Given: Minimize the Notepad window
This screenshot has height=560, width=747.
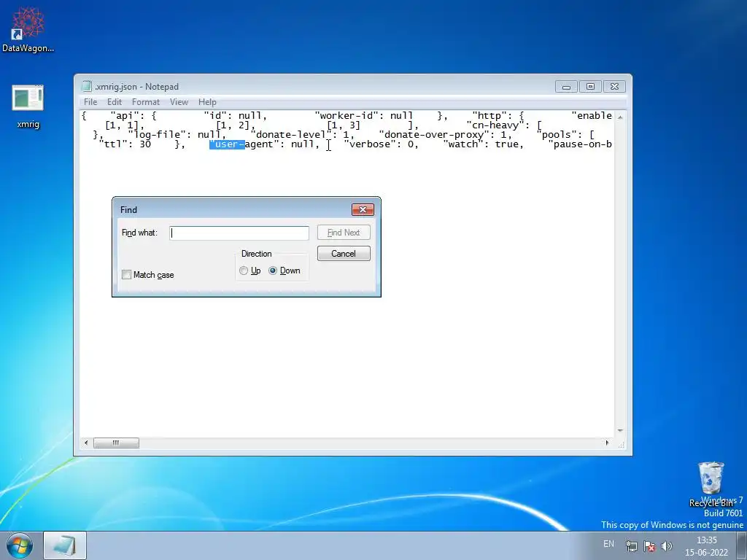Looking at the screenshot, I should 566,87.
